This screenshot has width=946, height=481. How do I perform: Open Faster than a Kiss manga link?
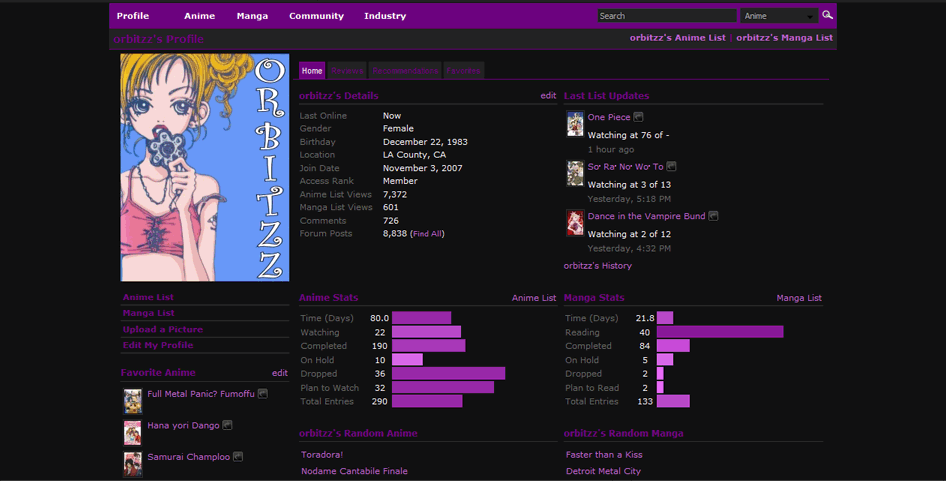[x=604, y=454]
